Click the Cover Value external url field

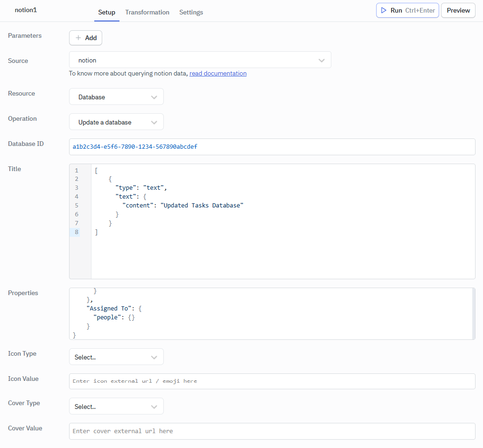272,431
